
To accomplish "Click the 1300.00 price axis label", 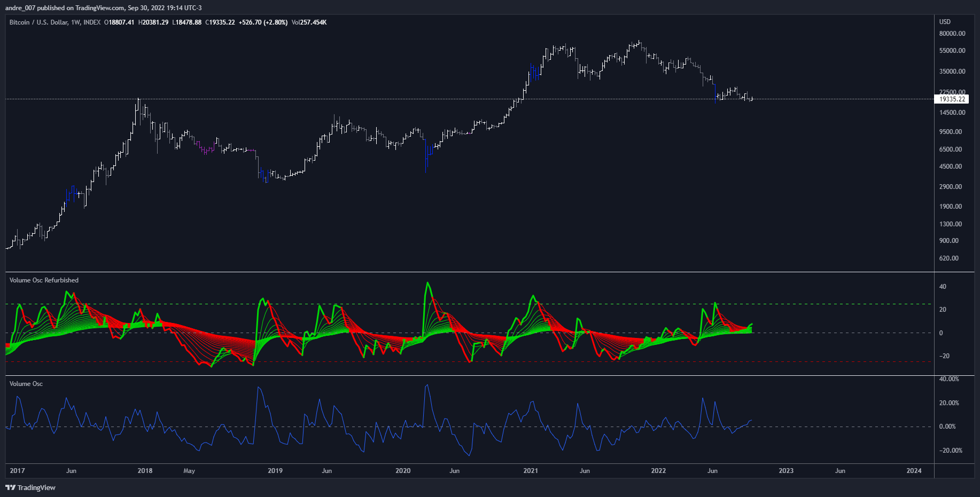I will tap(951, 224).
